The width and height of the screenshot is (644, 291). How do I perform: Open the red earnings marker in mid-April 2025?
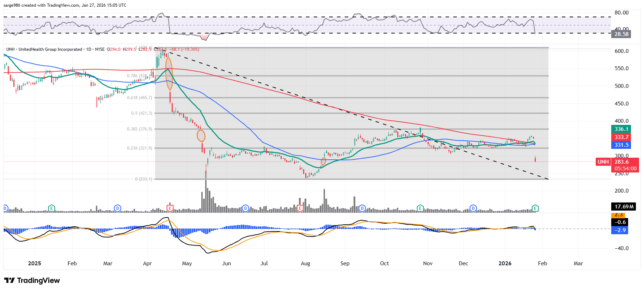tap(170, 208)
